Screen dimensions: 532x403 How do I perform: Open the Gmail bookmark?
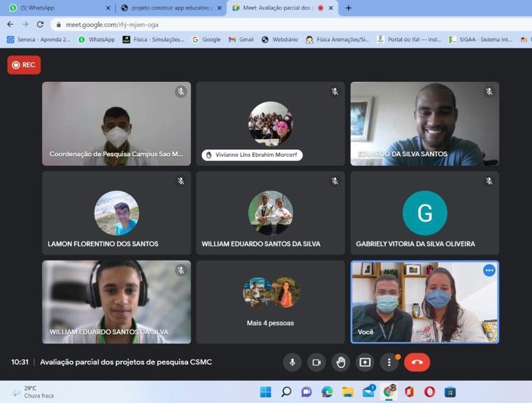[x=241, y=40]
